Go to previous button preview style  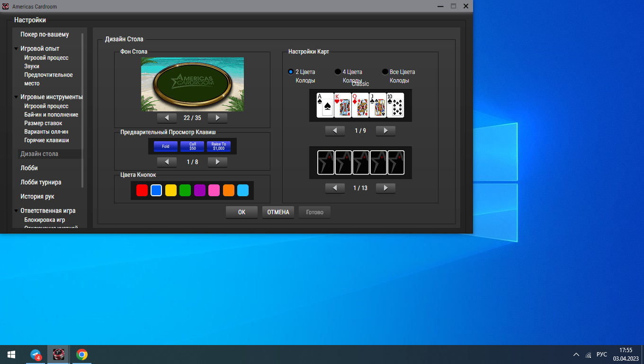point(167,162)
